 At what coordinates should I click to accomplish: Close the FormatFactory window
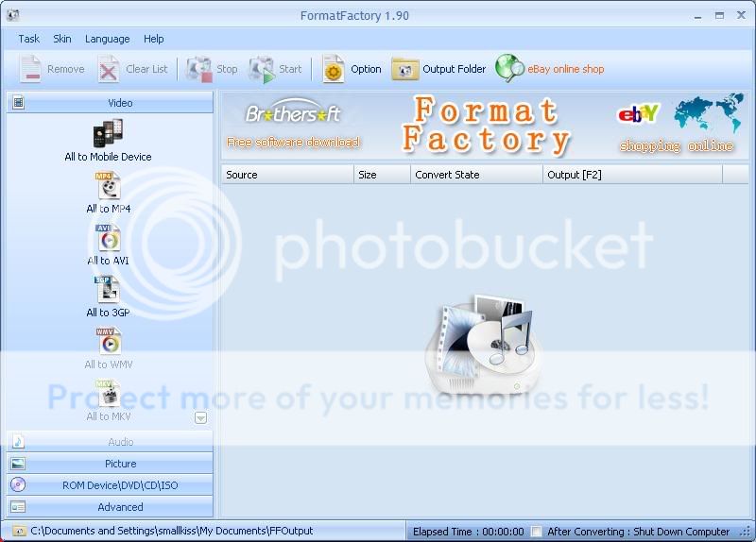tap(742, 15)
